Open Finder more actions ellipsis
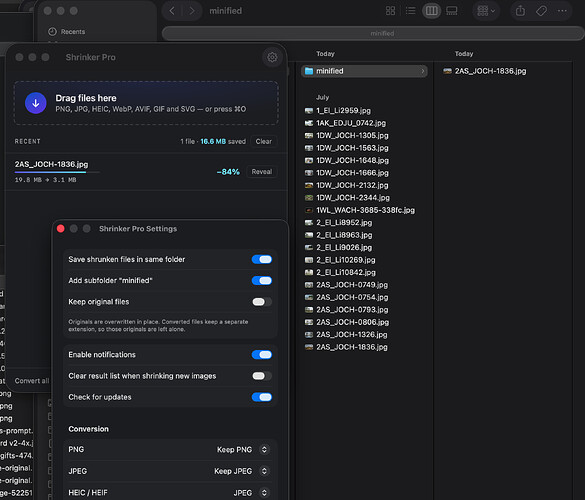This screenshot has width=585, height=500. coord(562,11)
